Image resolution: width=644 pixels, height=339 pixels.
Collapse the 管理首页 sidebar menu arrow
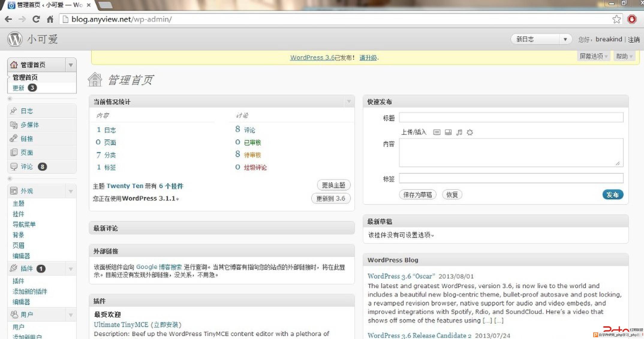71,65
